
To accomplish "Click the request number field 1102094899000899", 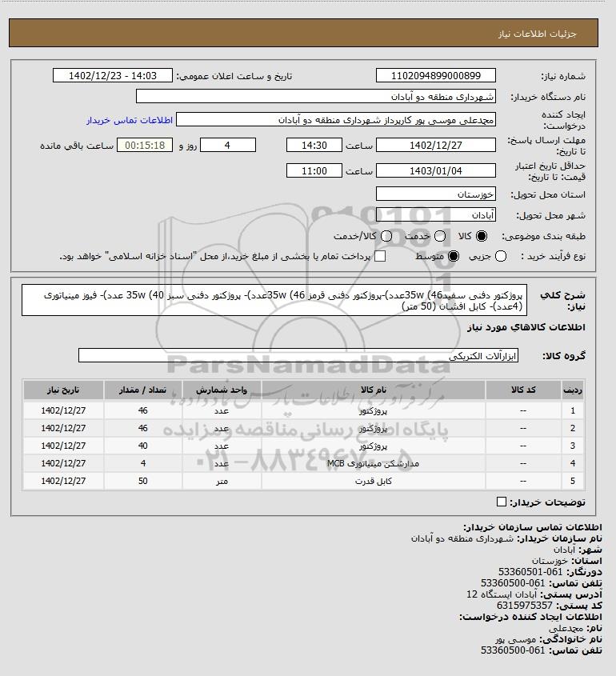I will pos(436,75).
